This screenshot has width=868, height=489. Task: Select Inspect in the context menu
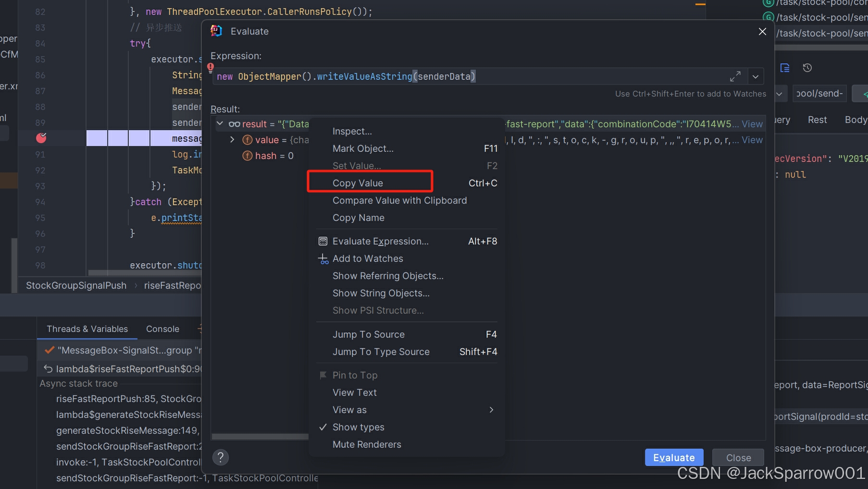[x=352, y=131]
